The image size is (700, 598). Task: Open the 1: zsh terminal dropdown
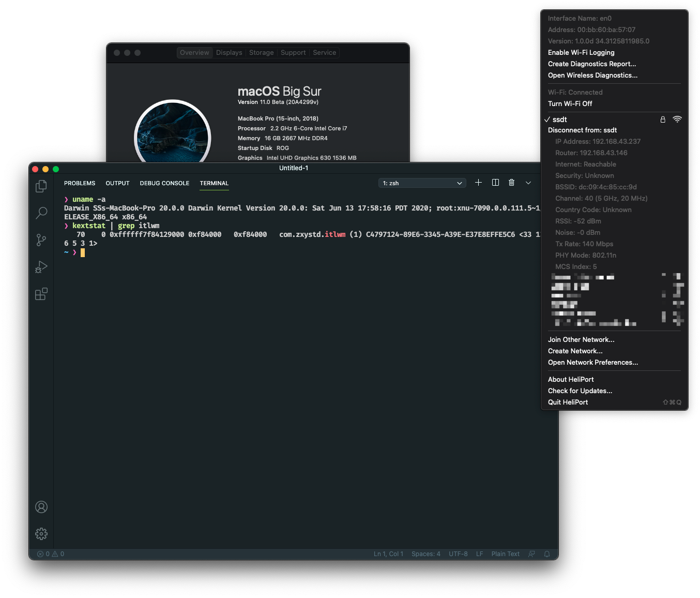(422, 183)
